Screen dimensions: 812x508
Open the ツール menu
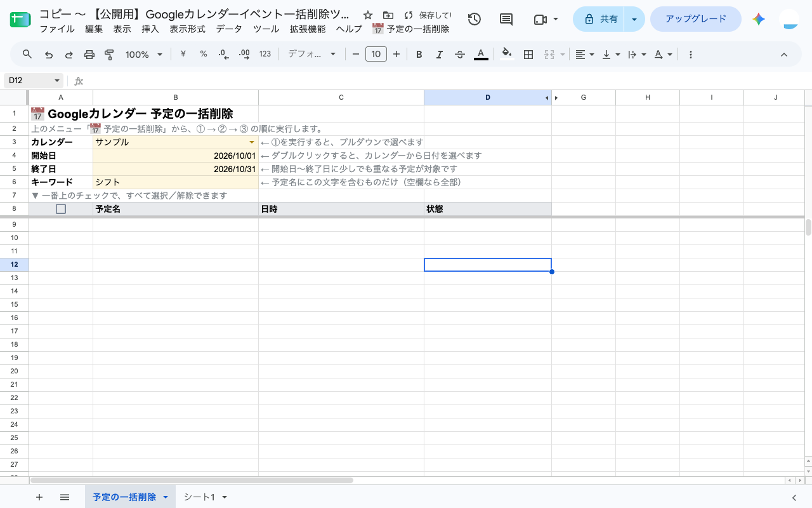pos(266,29)
